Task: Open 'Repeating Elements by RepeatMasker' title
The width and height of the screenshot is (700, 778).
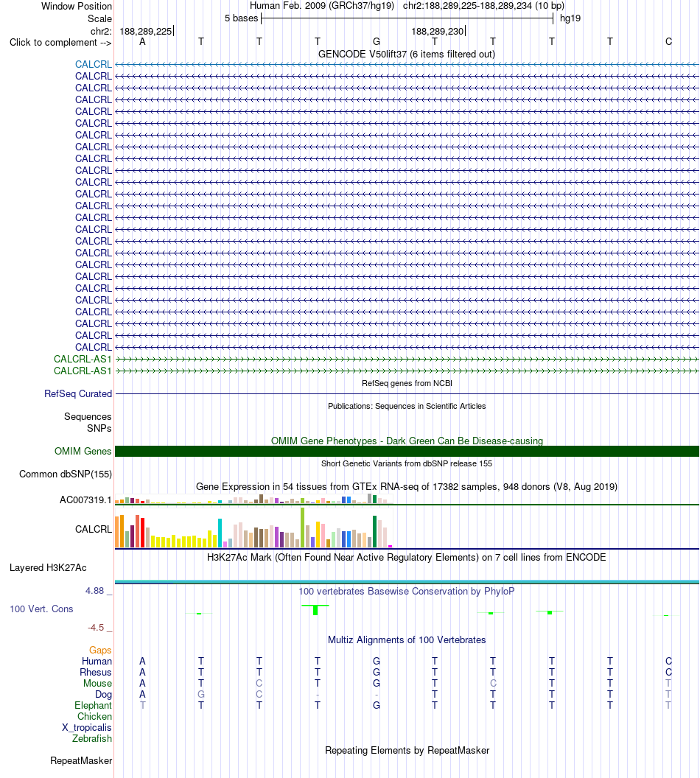Action: click(407, 751)
